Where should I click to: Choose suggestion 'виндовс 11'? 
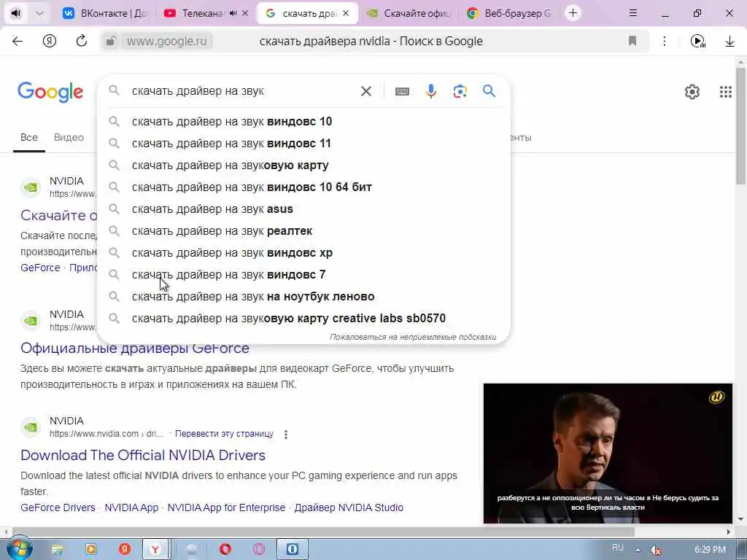303,144
